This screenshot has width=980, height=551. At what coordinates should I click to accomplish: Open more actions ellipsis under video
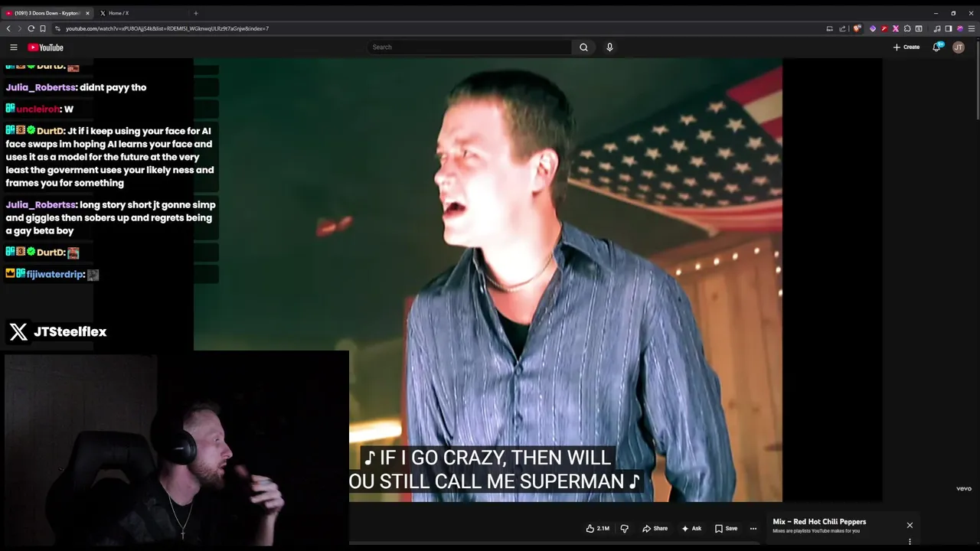point(753,528)
